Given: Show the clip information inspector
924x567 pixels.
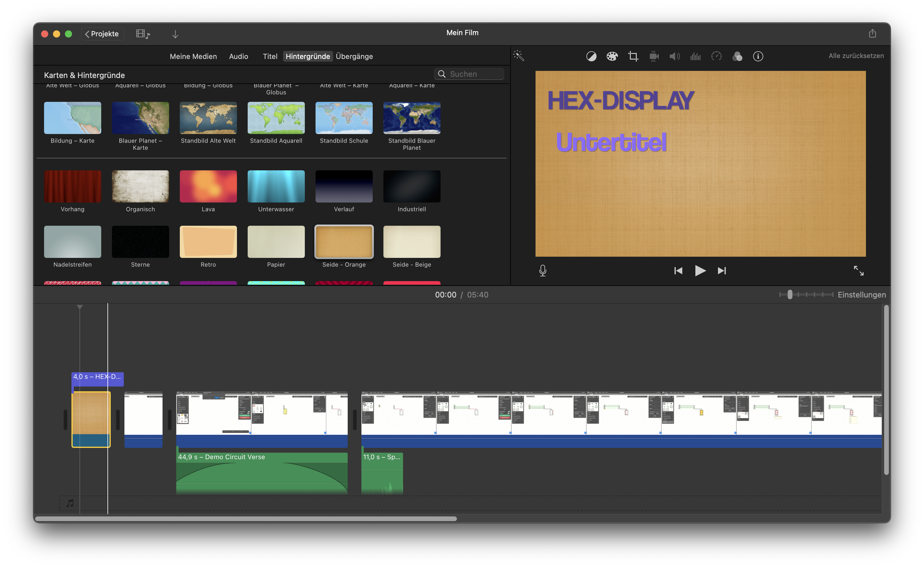Looking at the screenshot, I should (x=758, y=56).
